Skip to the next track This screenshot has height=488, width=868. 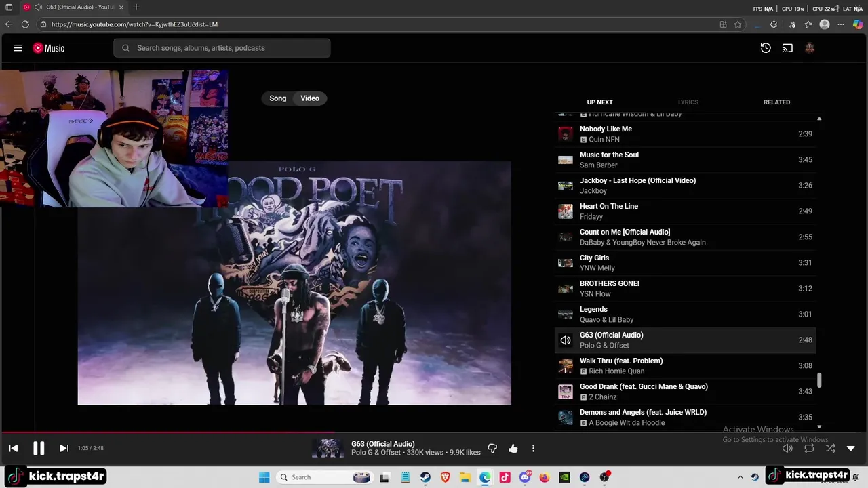pyautogui.click(x=64, y=448)
